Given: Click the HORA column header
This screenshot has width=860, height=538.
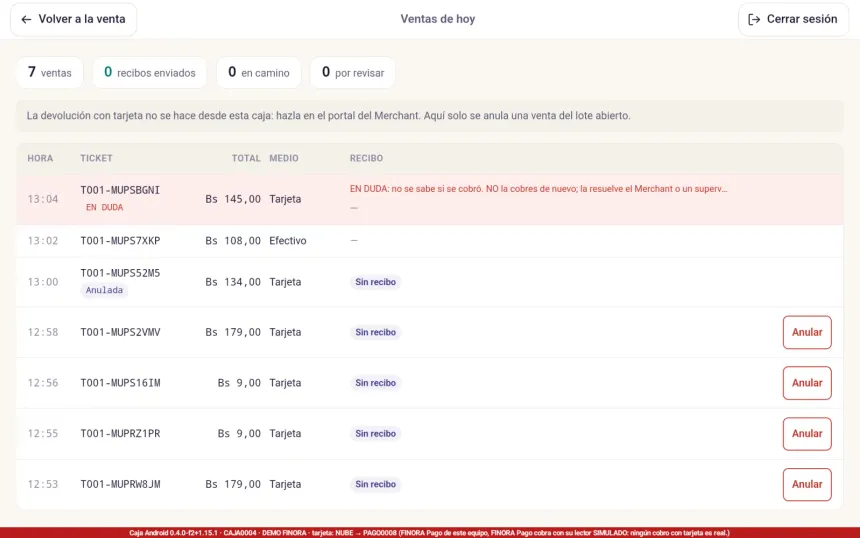Looking at the screenshot, I should [40, 158].
